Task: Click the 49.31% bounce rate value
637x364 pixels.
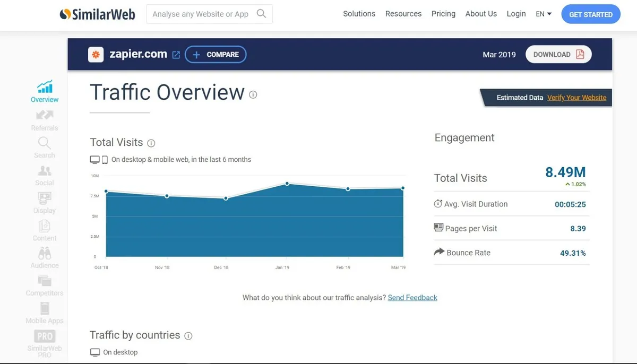Action: point(573,253)
